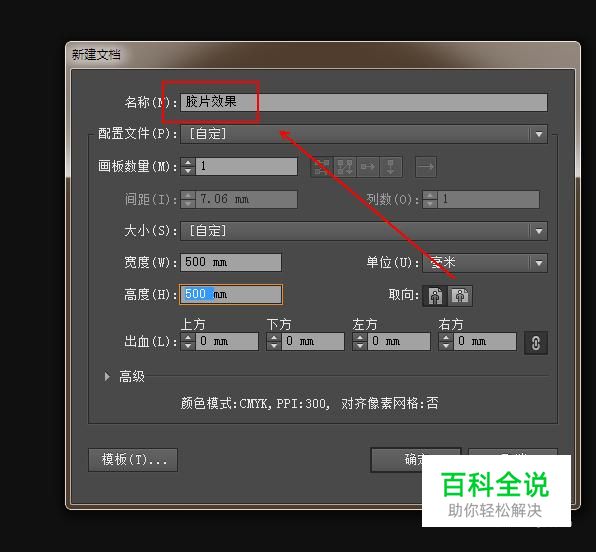Click the 右方 right bleed field
This screenshot has height=552, width=596.
(485, 341)
